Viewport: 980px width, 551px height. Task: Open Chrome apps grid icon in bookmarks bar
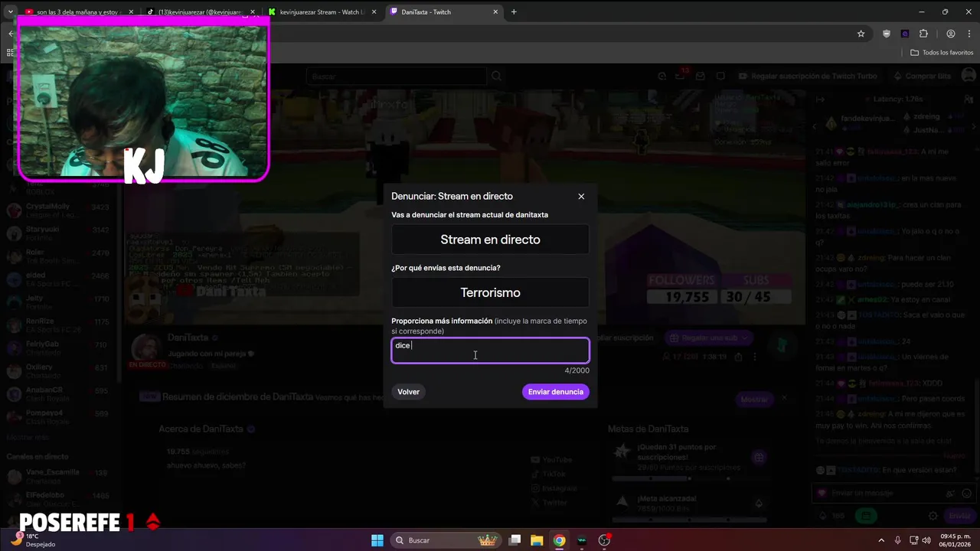click(10, 52)
